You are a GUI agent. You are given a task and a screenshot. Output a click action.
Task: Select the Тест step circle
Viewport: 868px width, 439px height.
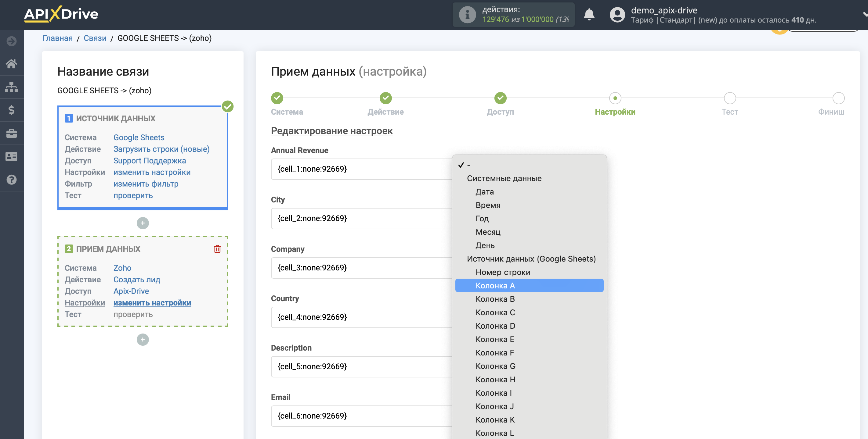[x=730, y=98]
